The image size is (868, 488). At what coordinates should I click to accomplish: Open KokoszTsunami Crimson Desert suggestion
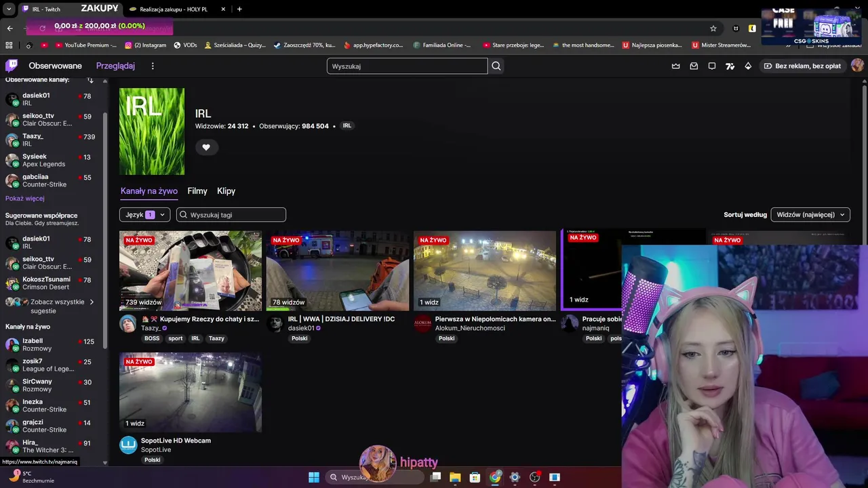coord(51,283)
